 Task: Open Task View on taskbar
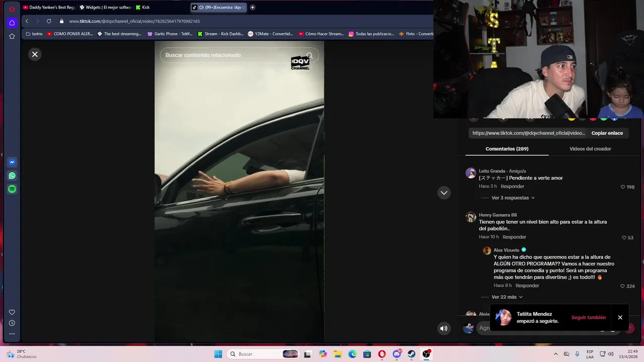[x=307, y=354]
